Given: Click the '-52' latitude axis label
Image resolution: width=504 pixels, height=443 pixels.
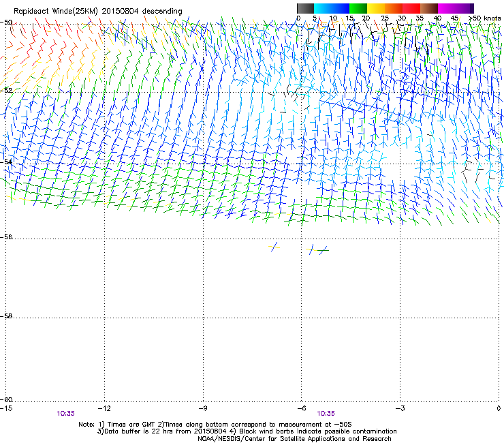Looking at the screenshot, I should coord(6,90).
